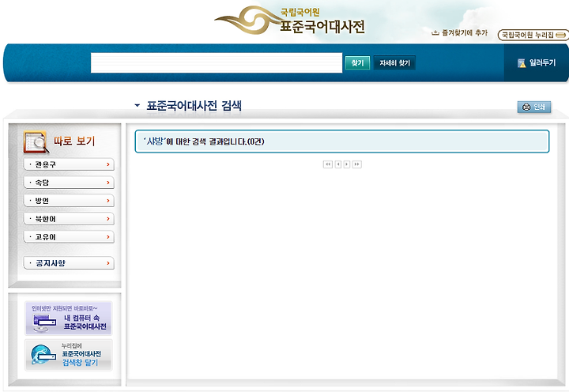Go to first results page
This screenshot has width=569, height=392.
pyautogui.click(x=328, y=164)
